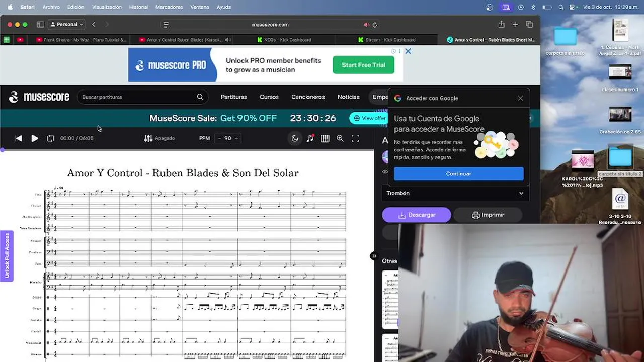Switch to Stream - Kick Dashboard tab
Viewport: 644px width, 362px height.
coord(386,40)
